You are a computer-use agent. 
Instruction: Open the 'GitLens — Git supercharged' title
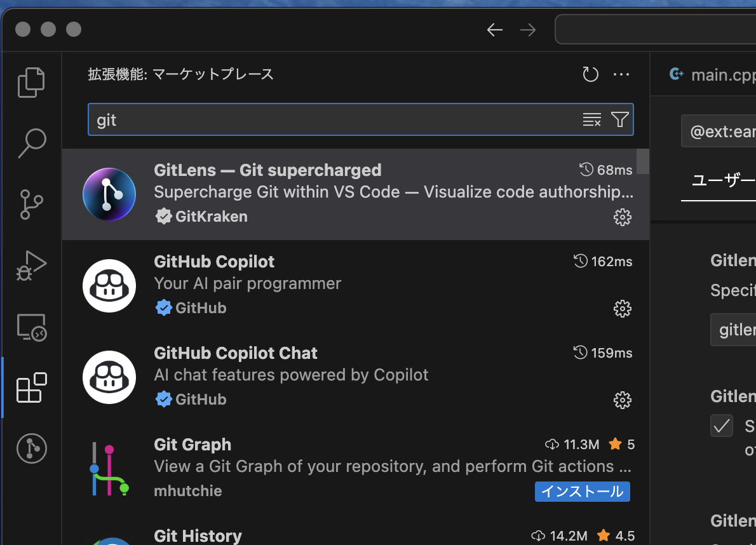coord(267,170)
